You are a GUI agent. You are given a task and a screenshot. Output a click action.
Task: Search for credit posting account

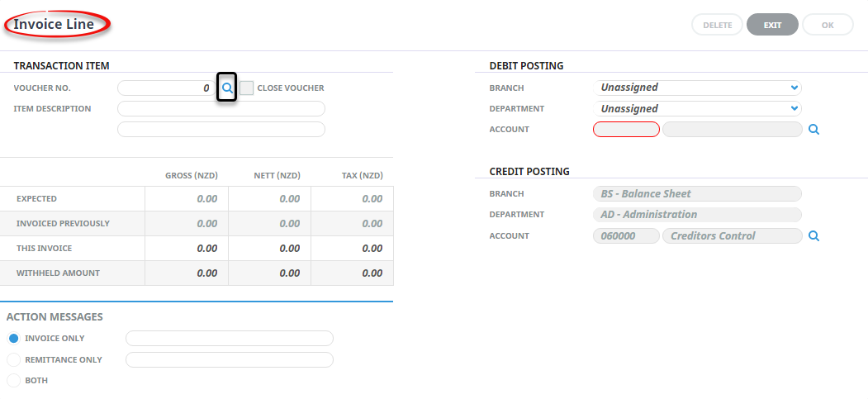(813, 235)
